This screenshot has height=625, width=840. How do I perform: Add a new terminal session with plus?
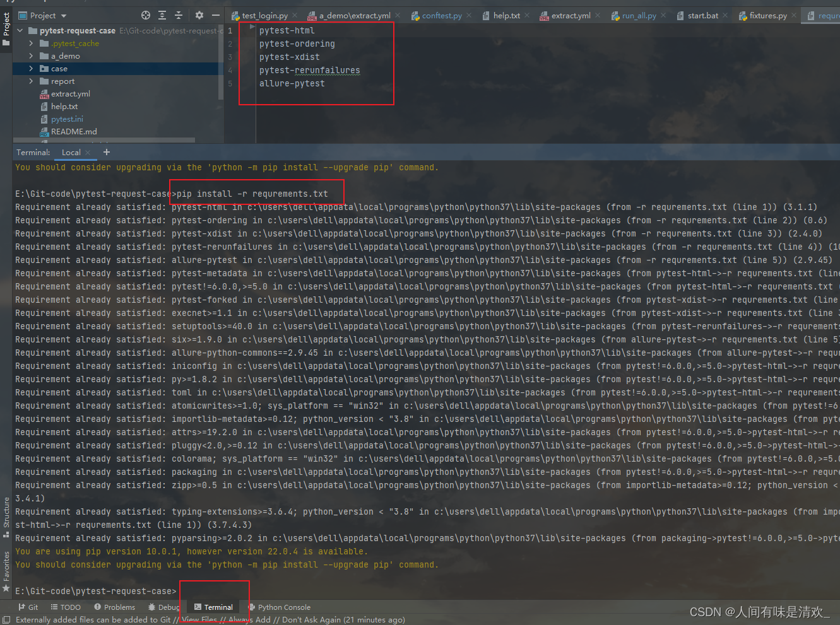[x=107, y=152]
